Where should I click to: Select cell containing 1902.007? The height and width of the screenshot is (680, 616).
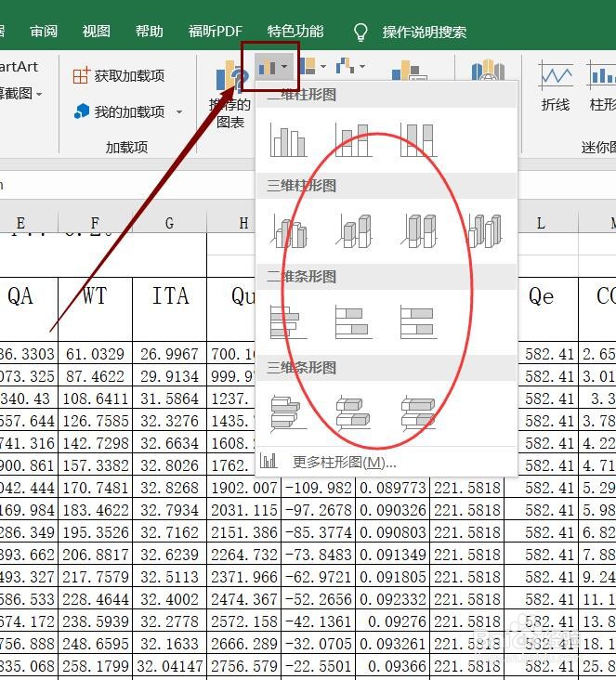click(243, 488)
